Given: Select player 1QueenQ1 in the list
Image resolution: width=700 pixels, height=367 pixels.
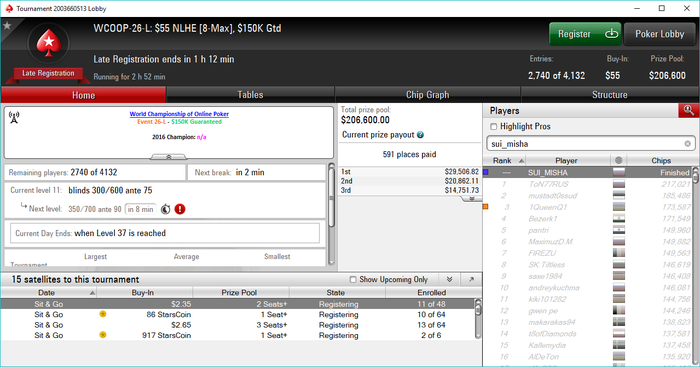Looking at the screenshot, I should [x=587, y=207].
